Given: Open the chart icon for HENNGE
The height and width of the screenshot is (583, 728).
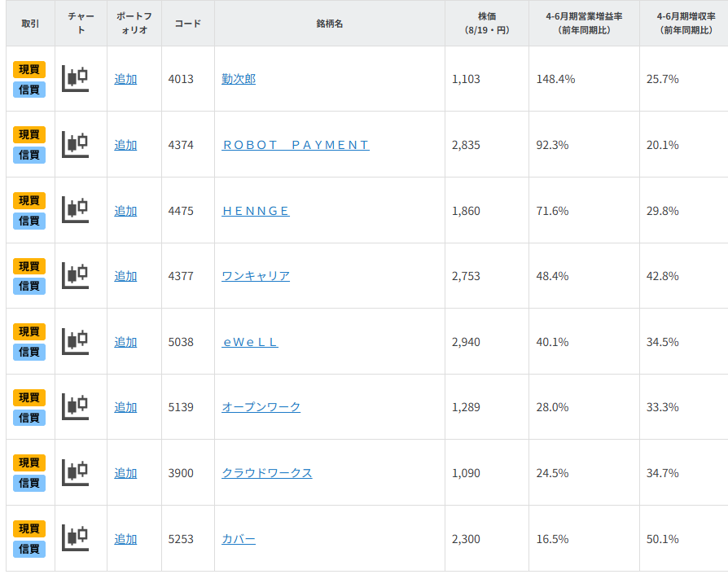Looking at the screenshot, I should click(75, 210).
